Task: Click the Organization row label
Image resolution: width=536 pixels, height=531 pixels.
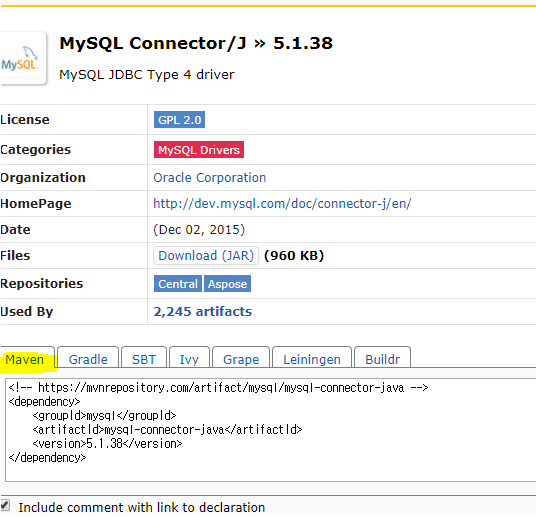Action: (x=43, y=178)
